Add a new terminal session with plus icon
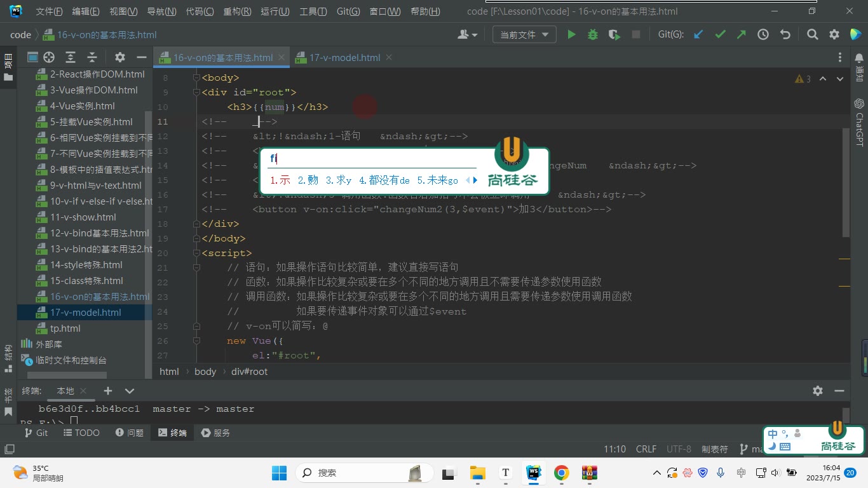This screenshot has height=488, width=868. (x=108, y=391)
